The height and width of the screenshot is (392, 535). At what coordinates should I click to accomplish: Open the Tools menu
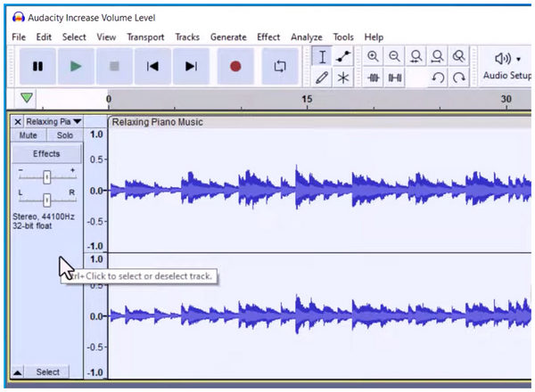[343, 37]
